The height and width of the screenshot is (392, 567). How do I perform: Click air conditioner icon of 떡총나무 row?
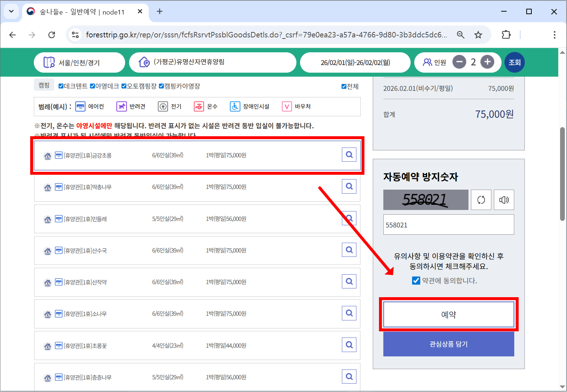(59, 187)
